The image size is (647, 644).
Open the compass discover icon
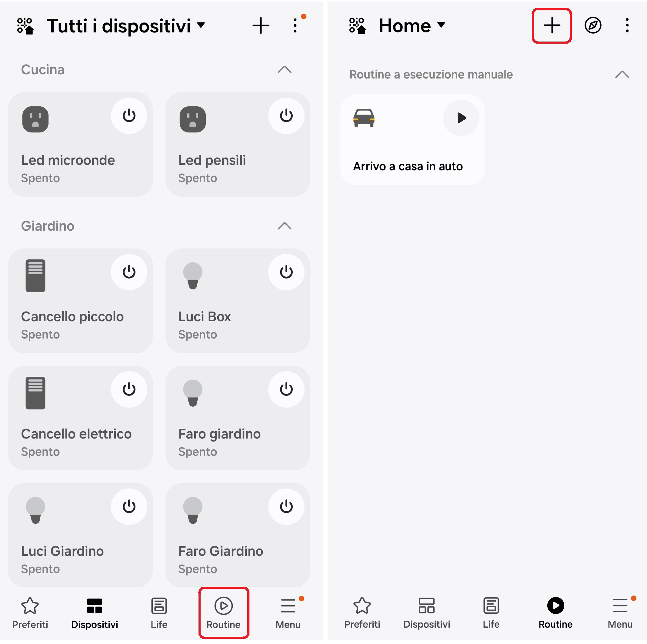[x=593, y=25]
